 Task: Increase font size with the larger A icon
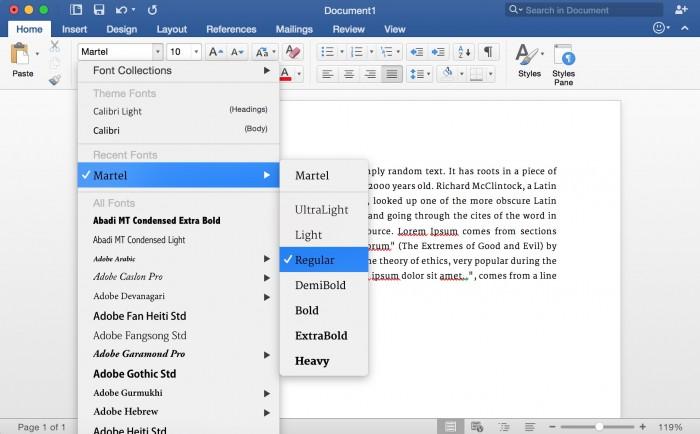pyautogui.click(x=216, y=52)
